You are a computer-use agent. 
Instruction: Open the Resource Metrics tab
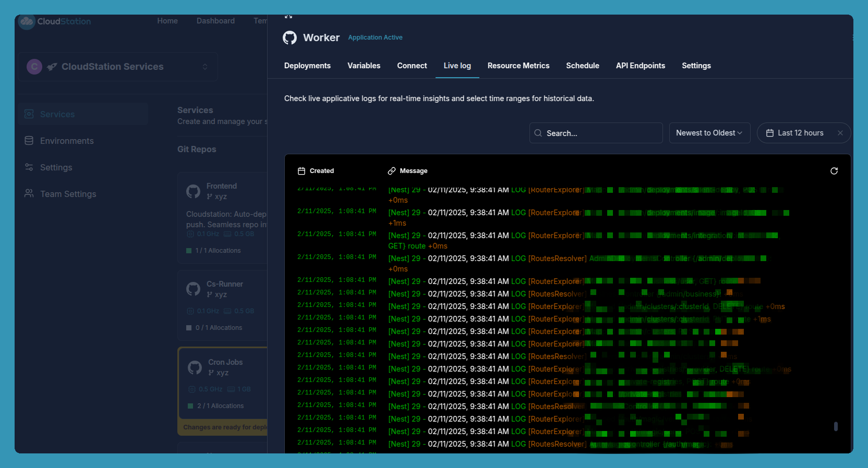click(519, 66)
